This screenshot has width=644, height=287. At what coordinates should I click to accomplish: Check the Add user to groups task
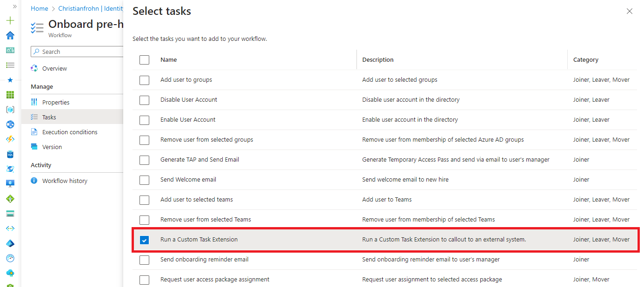144,79
